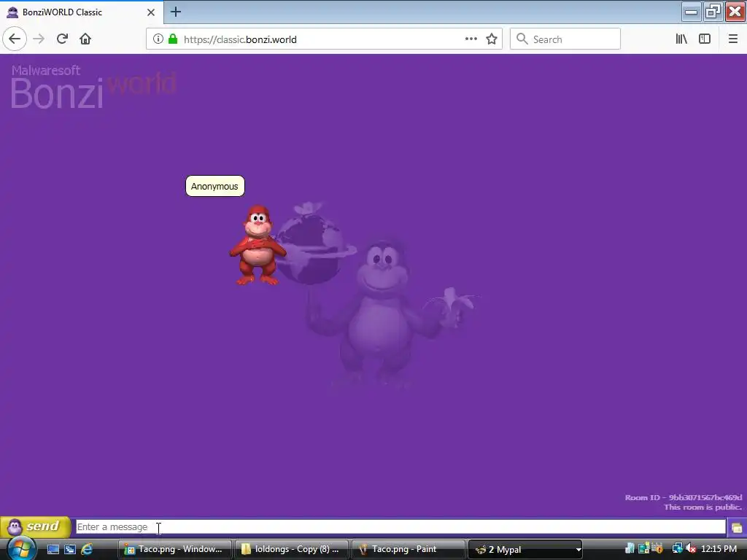Open page actions three-dot menu
Viewport: 747px width, 560px height.
[471, 39]
